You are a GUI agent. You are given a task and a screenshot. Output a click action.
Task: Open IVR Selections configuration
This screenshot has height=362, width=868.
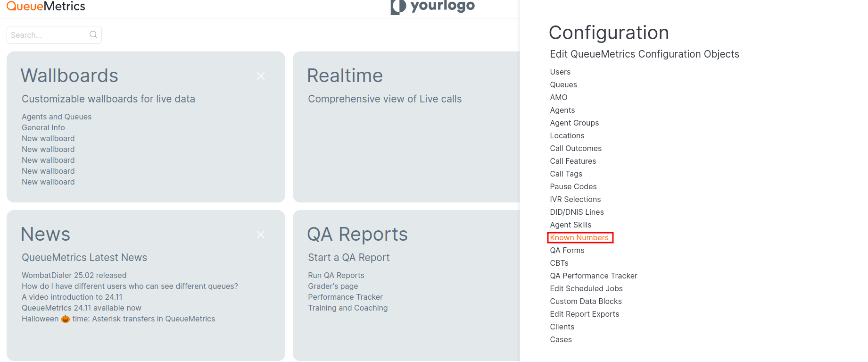coord(575,199)
